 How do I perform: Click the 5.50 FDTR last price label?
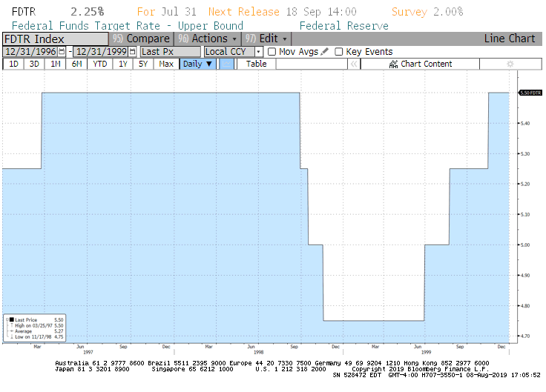(x=525, y=93)
